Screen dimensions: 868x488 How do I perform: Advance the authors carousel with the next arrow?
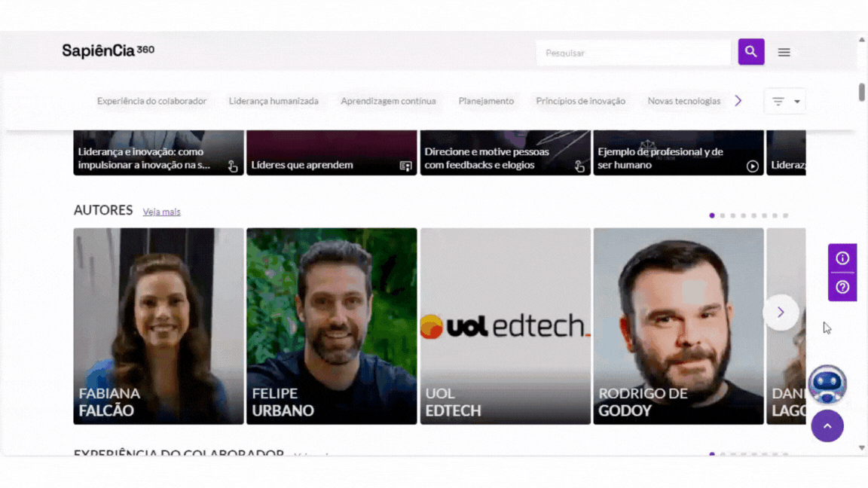[781, 312]
